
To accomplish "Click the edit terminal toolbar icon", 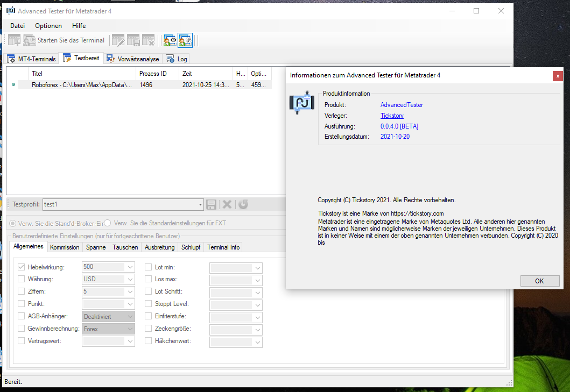I will point(118,40).
